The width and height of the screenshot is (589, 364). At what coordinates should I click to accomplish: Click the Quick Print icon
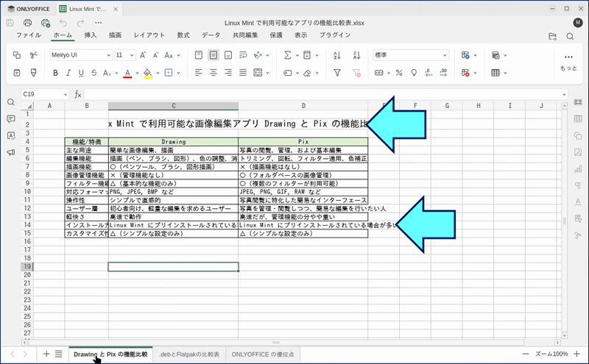pos(46,23)
